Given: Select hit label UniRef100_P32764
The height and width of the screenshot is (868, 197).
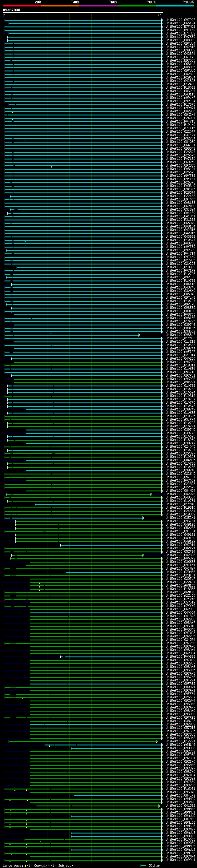Looking at the screenshot, I should (x=180, y=139).
